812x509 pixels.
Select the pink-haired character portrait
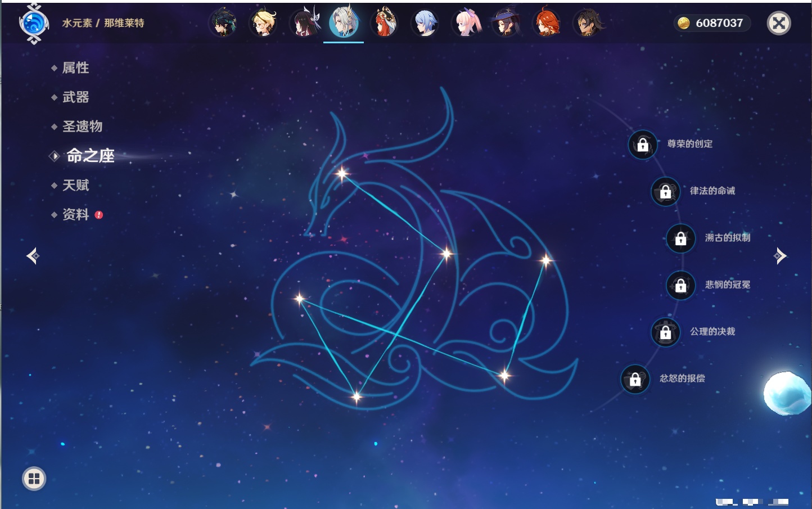coord(466,23)
